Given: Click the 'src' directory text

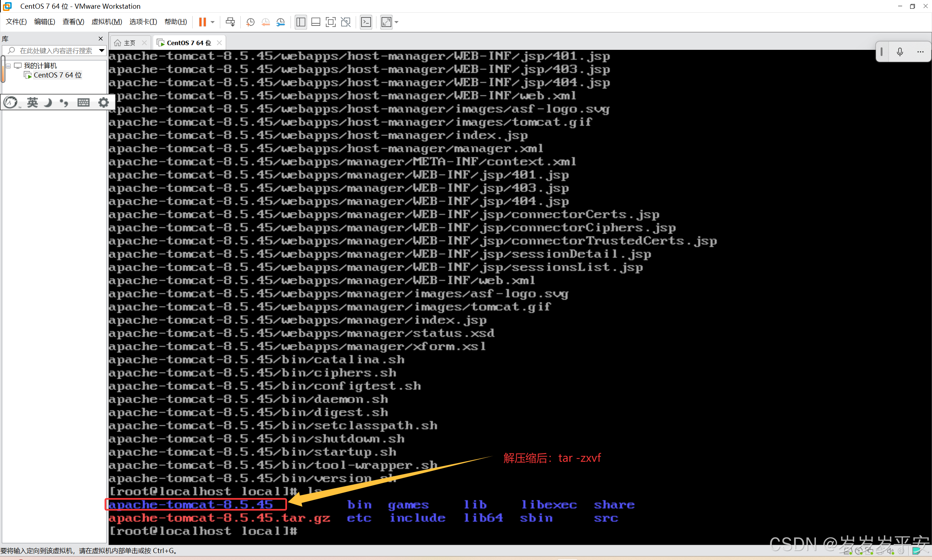Looking at the screenshot, I should (606, 518).
